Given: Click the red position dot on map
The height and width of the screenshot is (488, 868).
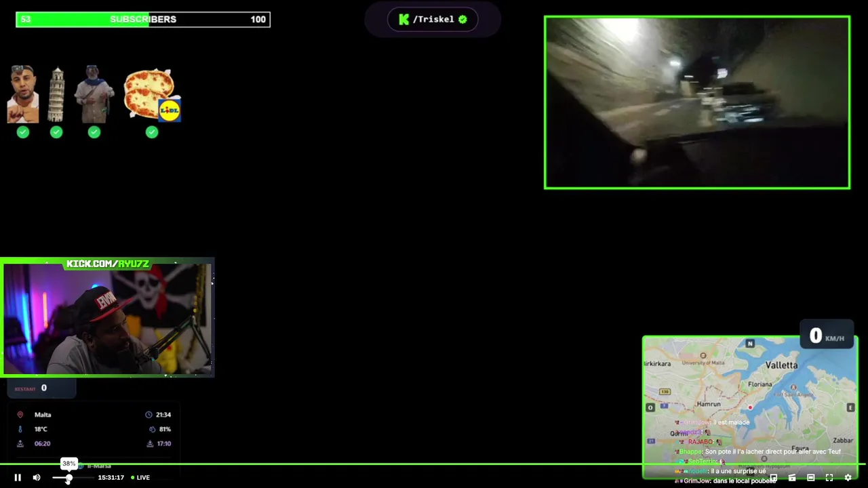Looking at the screenshot, I should (x=750, y=407).
